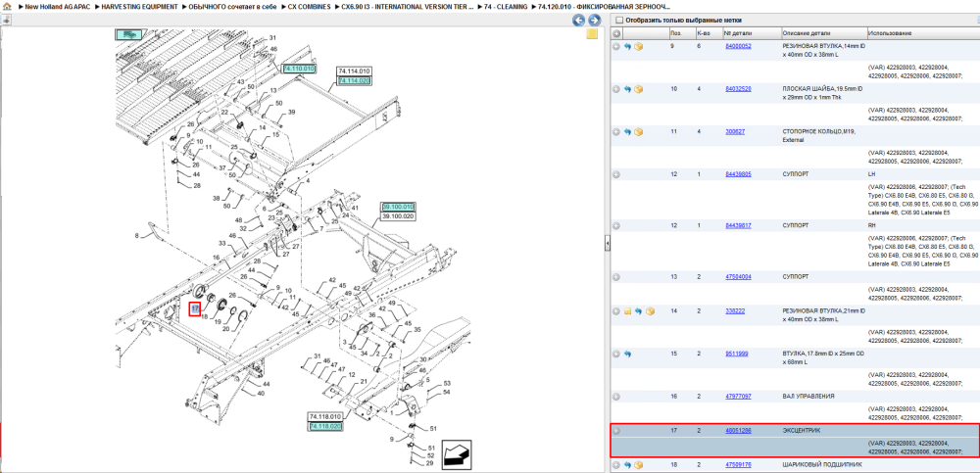Viewport: 980px width, 473px height.
Task: Expand row for position 15
Action: tap(616, 354)
